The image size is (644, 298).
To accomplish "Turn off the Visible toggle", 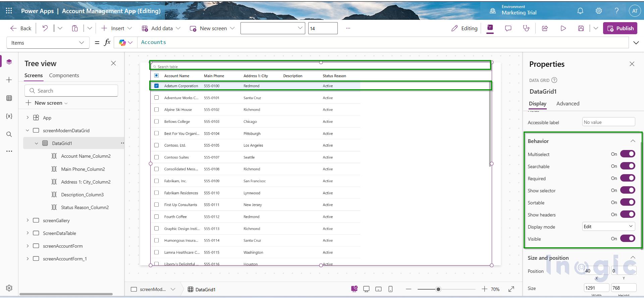I will pyautogui.click(x=628, y=239).
